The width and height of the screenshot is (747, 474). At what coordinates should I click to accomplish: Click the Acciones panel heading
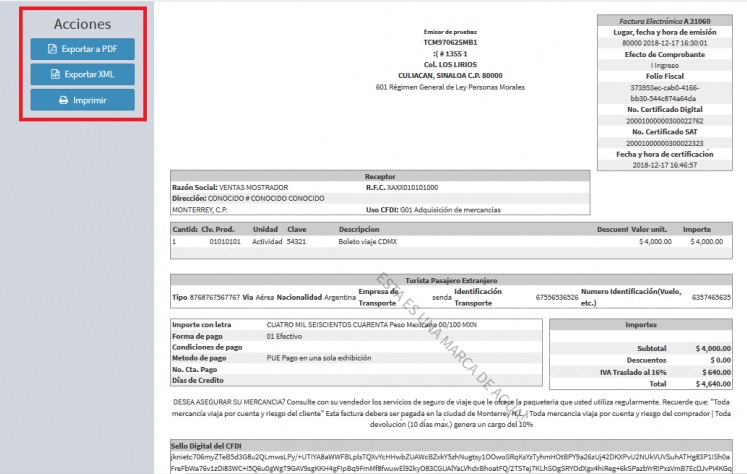pyautogui.click(x=82, y=23)
